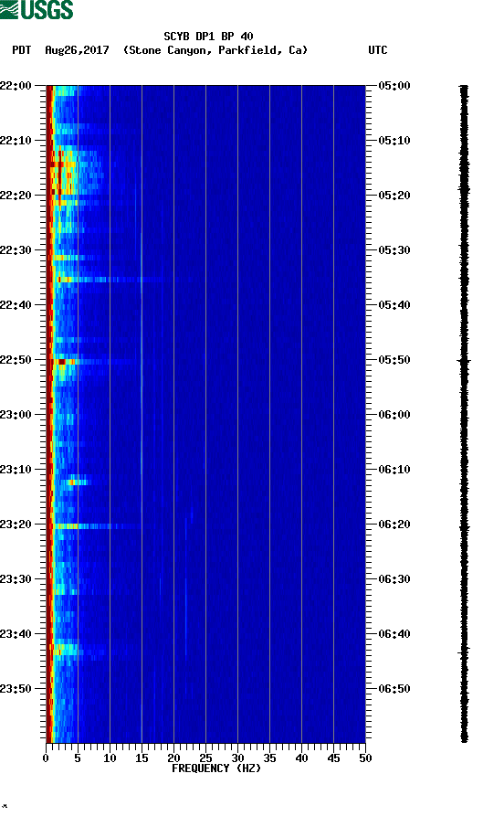Click the frequency axis label "15"
The width and height of the screenshot is (504, 816).
pyautogui.click(x=142, y=758)
